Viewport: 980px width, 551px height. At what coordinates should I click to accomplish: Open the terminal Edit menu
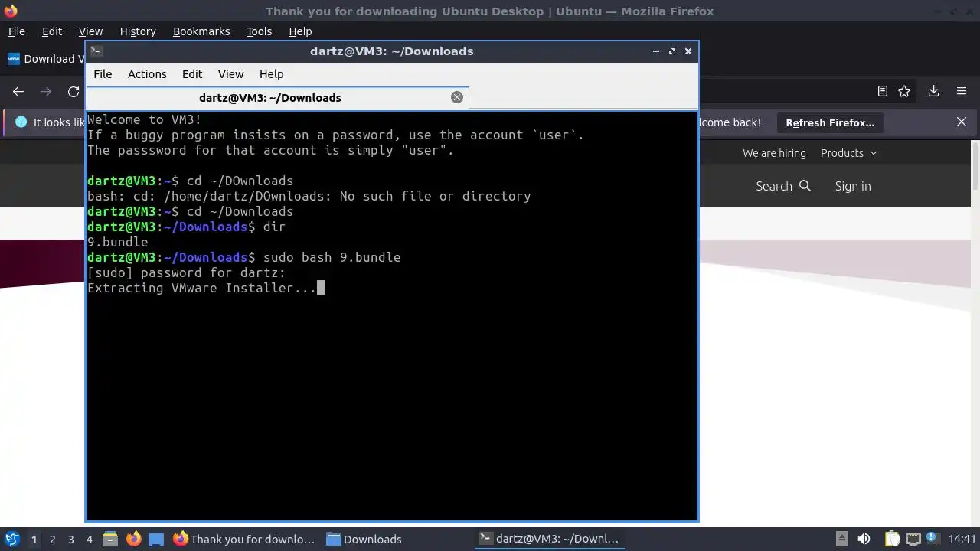click(192, 74)
